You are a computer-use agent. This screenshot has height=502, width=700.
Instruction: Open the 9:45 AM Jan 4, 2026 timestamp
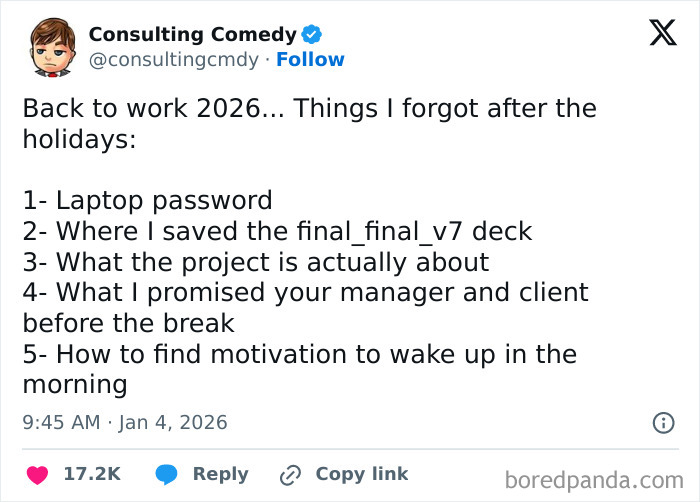point(125,423)
